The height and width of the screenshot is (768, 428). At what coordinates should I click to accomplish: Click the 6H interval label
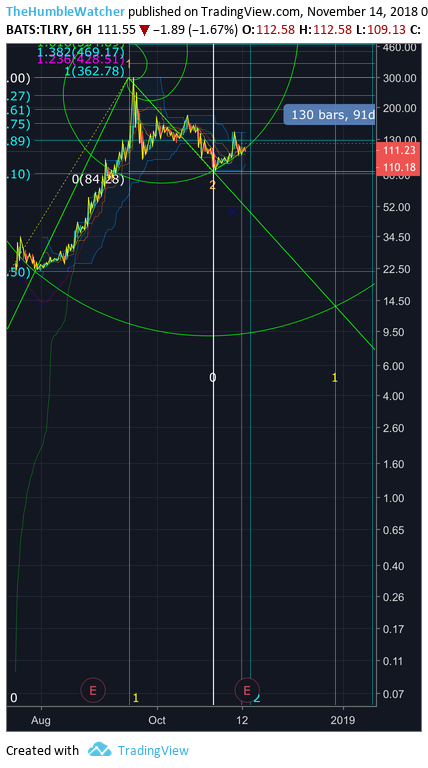click(x=84, y=30)
